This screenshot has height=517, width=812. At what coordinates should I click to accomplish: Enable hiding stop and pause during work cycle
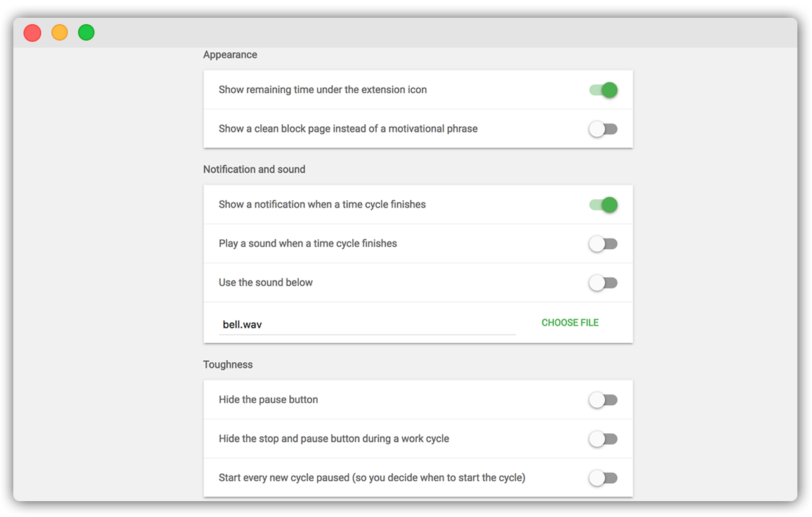[603, 439]
